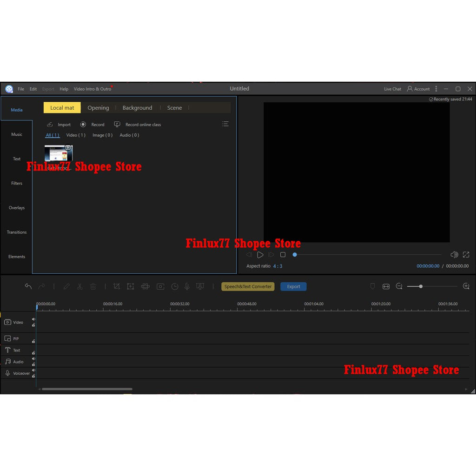Open fullscreen preview icon
476x476 pixels.
click(466, 255)
